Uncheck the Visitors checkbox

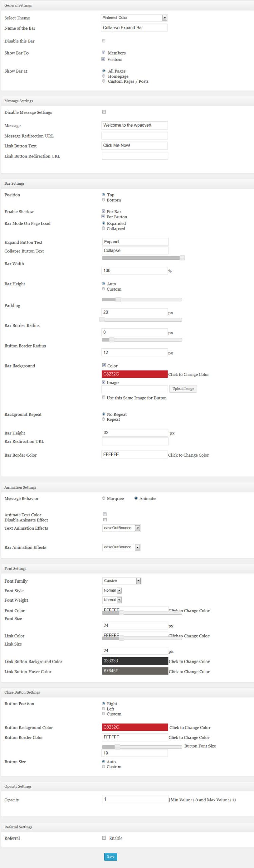pyautogui.click(x=103, y=59)
